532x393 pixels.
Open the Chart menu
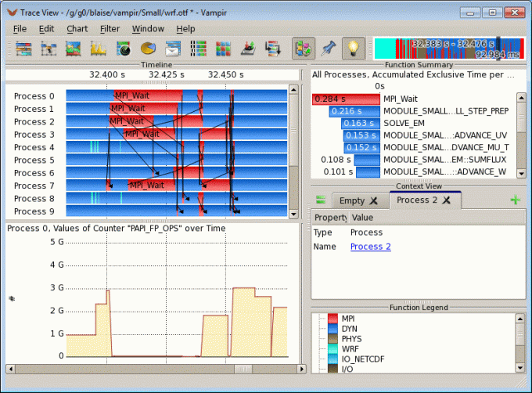[77, 29]
